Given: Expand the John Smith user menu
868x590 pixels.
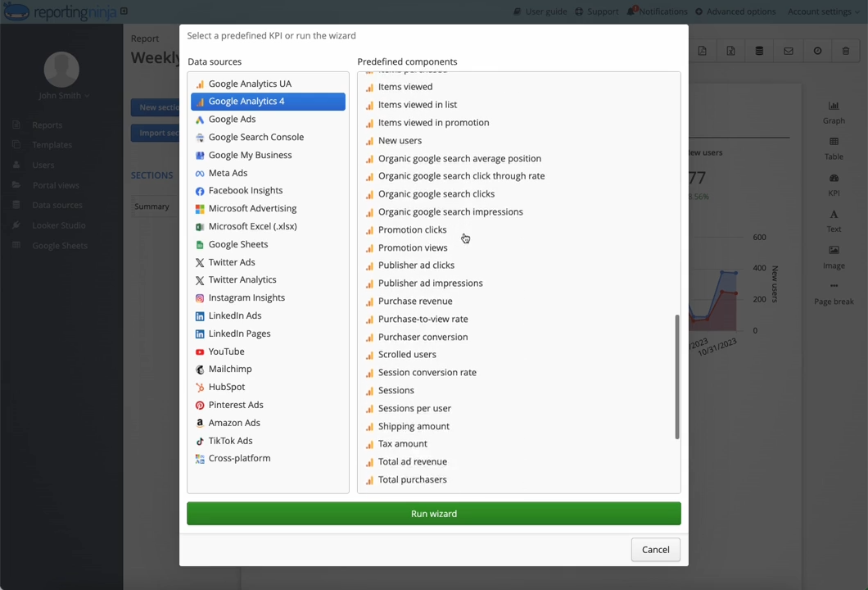Looking at the screenshot, I should (64, 95).
